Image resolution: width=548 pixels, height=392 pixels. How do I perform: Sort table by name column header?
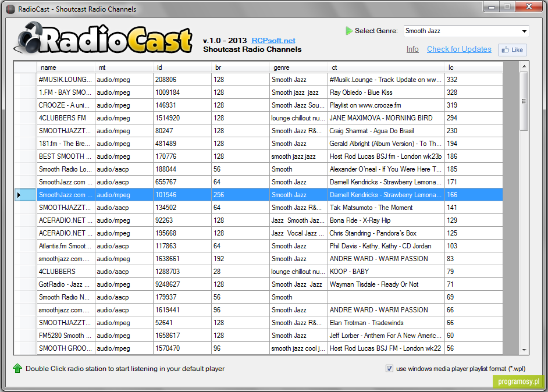pyautogui.click(x=66, y=67)
